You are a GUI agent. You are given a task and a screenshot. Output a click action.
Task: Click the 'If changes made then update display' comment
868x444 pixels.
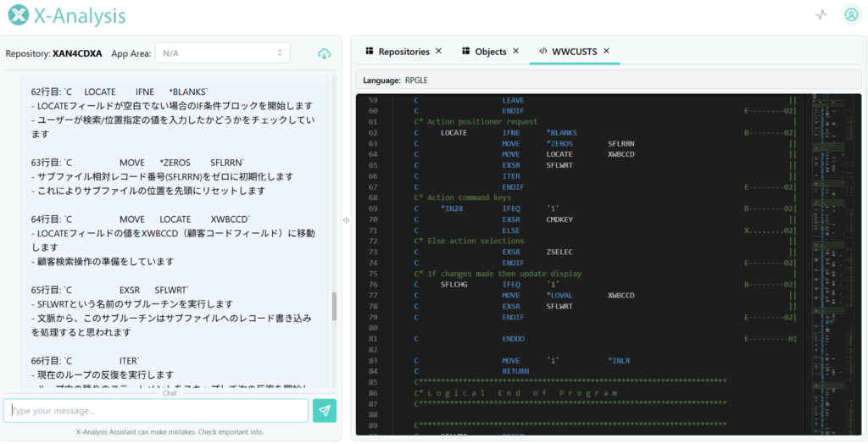[x=498, y=274]
